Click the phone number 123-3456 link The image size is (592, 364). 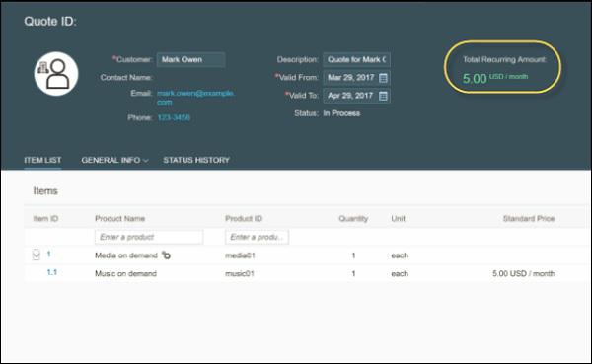coord(174,117)
